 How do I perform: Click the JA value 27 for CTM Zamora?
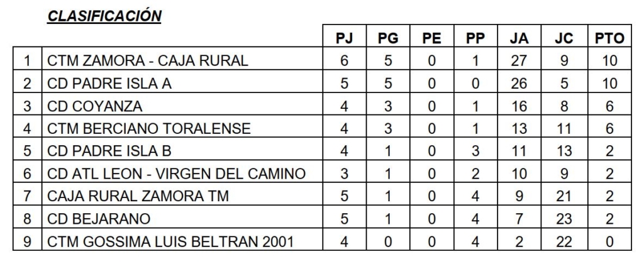[519, 61]
